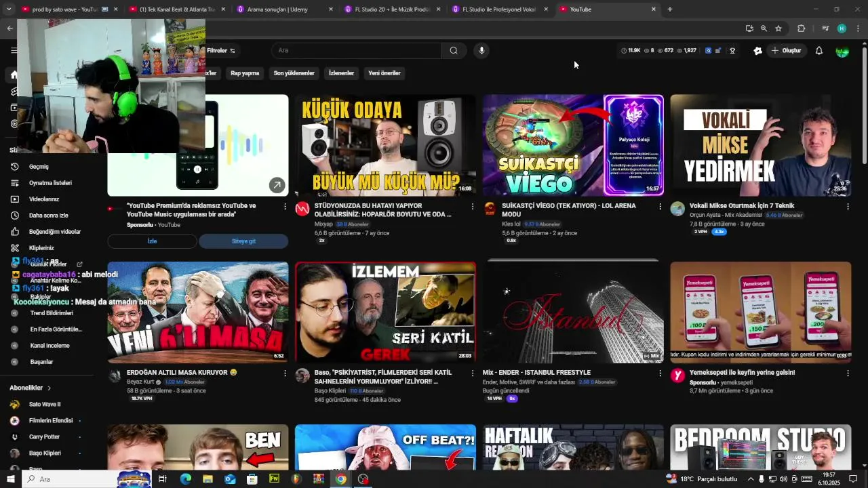This screenshot has height=488, width=868.
Task: Click the Chrome zoom magnifier icon
Action: coord(764,28)
